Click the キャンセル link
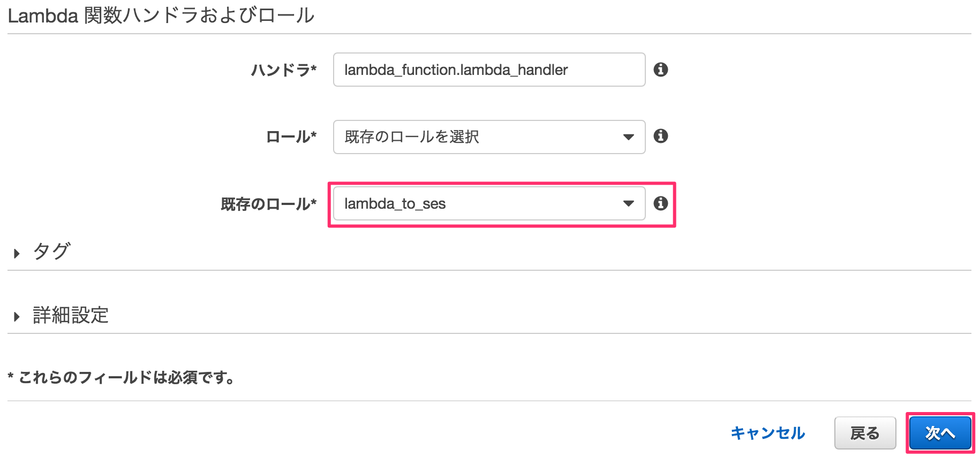The width and height of the screenshot is (980, 457). click(x=768, y=433)
